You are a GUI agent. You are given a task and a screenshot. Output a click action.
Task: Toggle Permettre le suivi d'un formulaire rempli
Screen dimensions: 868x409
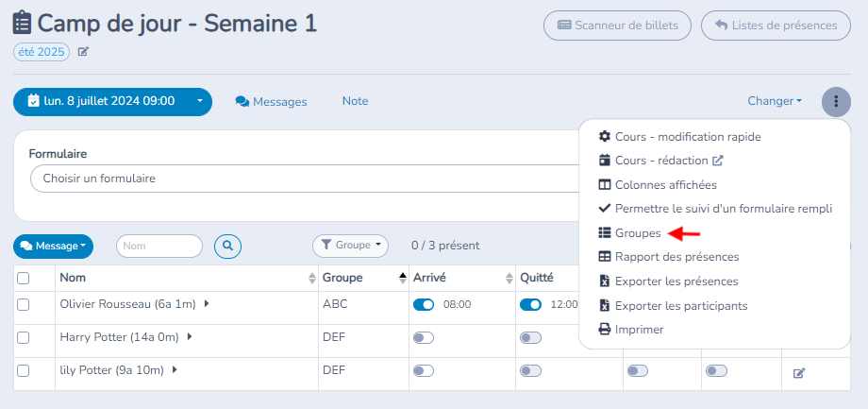(714, 209)
